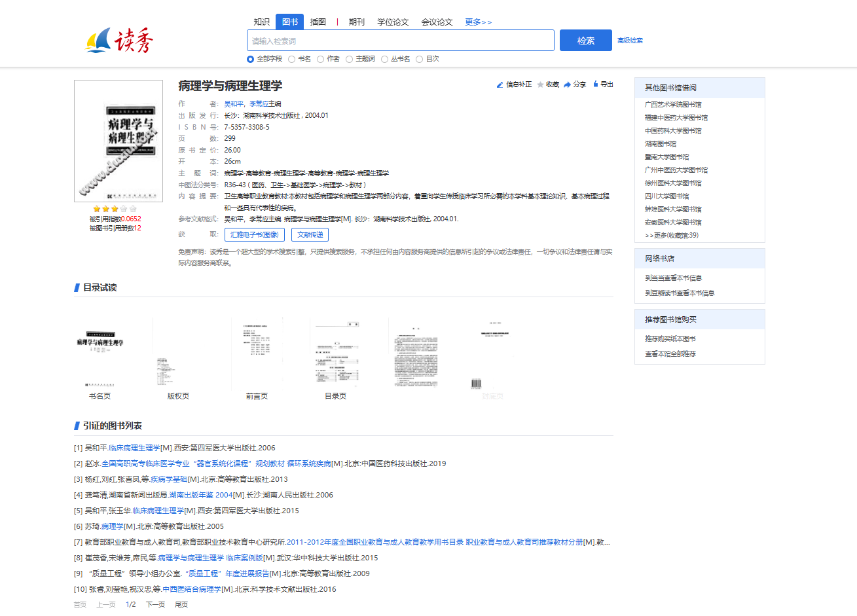Select the 书名 radio button
This screenshot has height=616, width=857.
click(x=292, y=59)
